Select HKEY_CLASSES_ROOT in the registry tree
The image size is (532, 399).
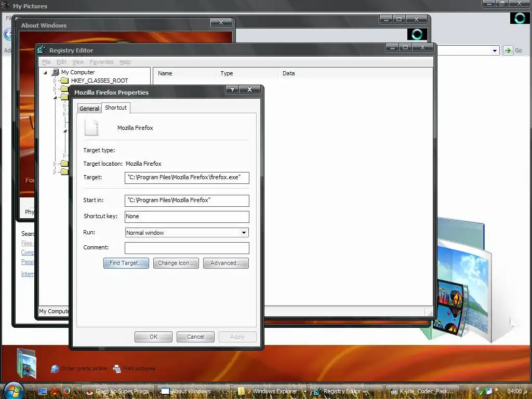click(99, 81)
